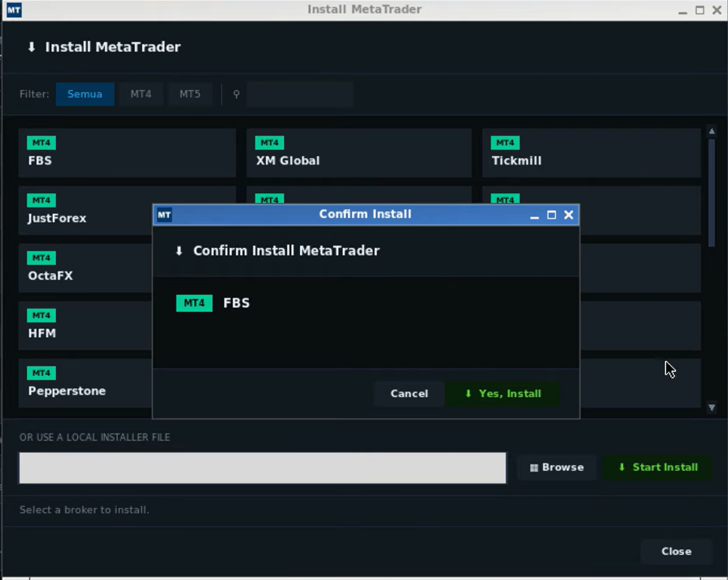Close the Install MetaTrader window via Close button
This screenshot has height=580, width=728.
(676, 552)
